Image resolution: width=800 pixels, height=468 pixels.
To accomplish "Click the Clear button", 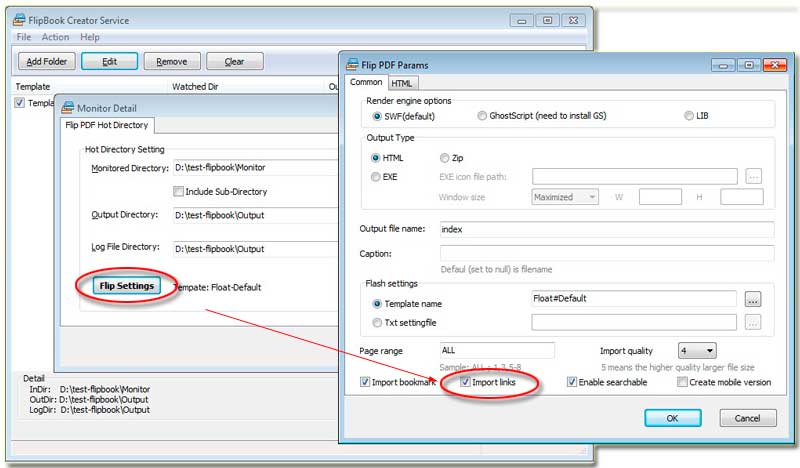I will 235,61.
